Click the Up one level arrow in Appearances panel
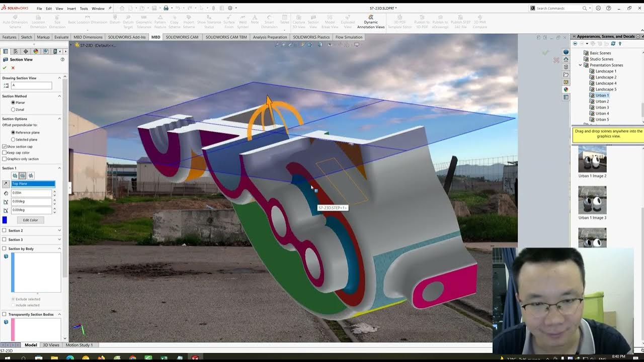This screenshot has width=644, height=362. [620, 44]
